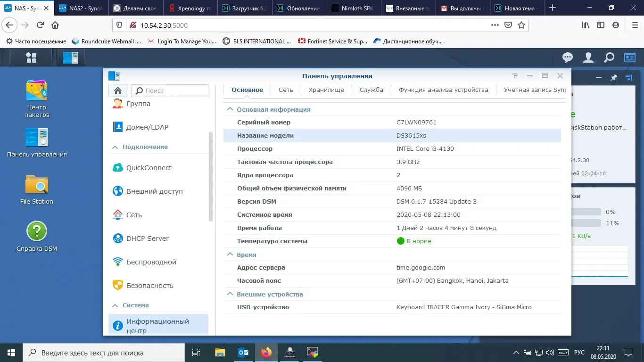644x362 pixels.
Task: Collapse the Основная информация section
Action: coord(230,109)
